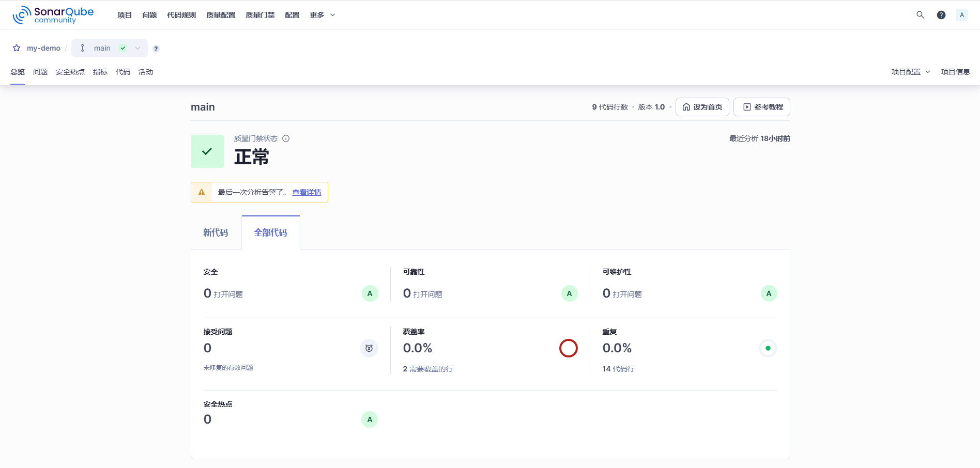This screenshot has height=468, width=980.
Task: Open the help question mark icon
Action: [x=941, y=15]
